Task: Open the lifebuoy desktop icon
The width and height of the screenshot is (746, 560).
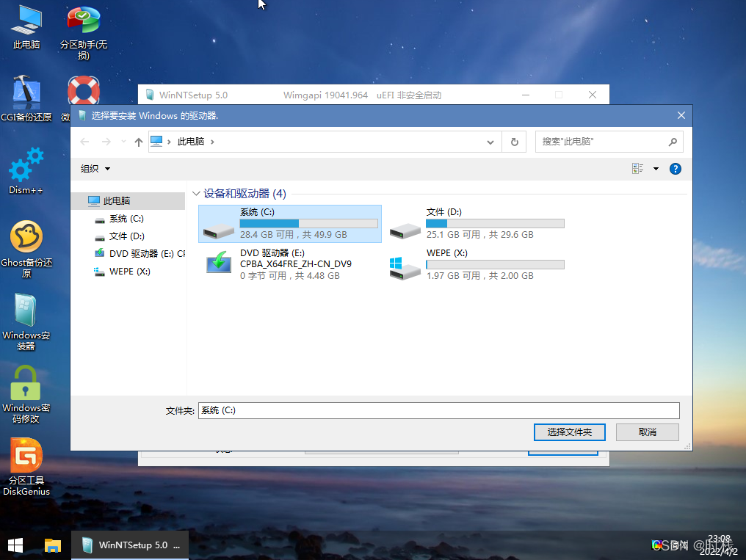Action: click(83, 90)
